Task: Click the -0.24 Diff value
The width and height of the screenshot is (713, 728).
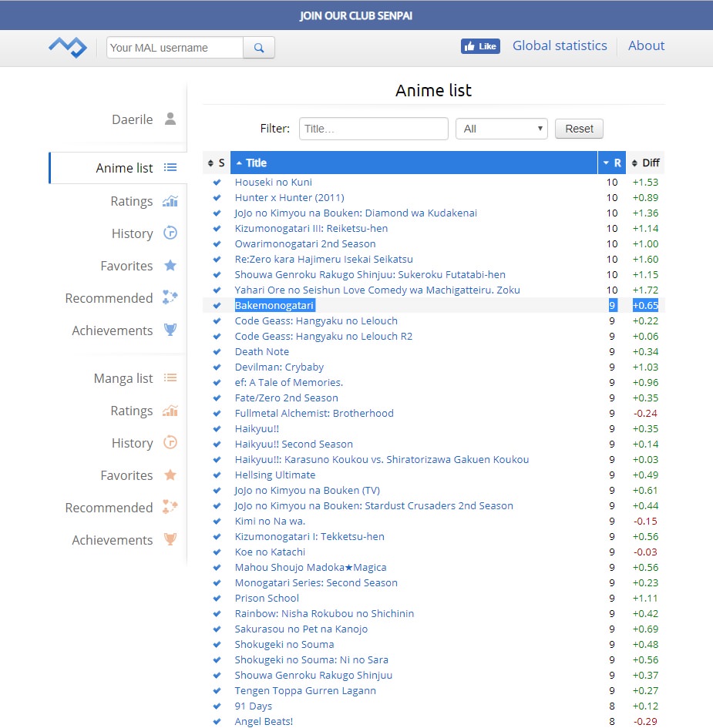Action: (645, 413)
